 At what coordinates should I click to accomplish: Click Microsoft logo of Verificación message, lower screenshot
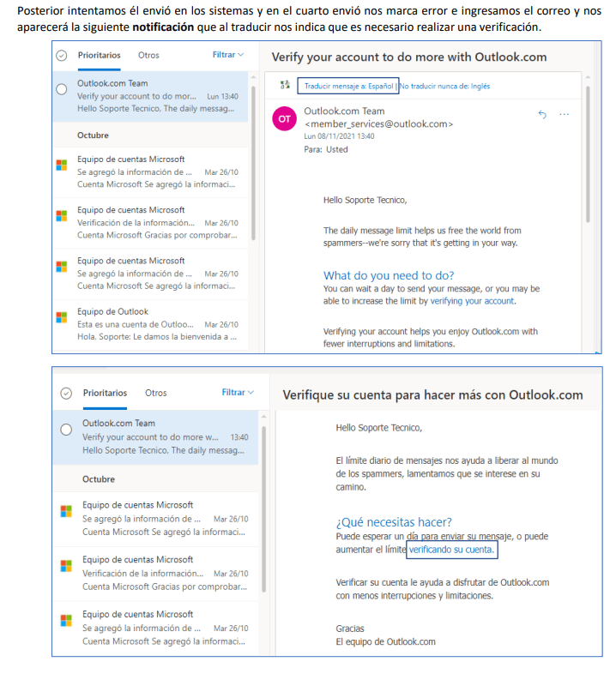click(x=66, y=566)
